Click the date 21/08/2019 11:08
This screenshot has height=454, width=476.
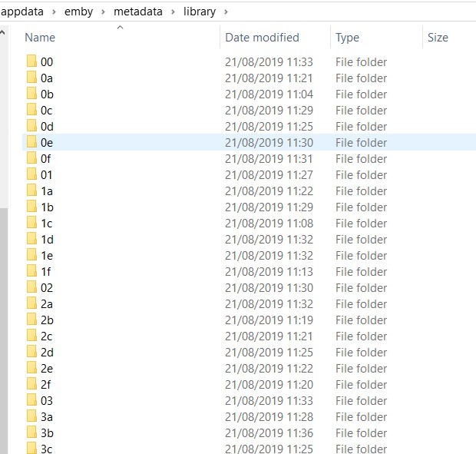tap(269, 224)
